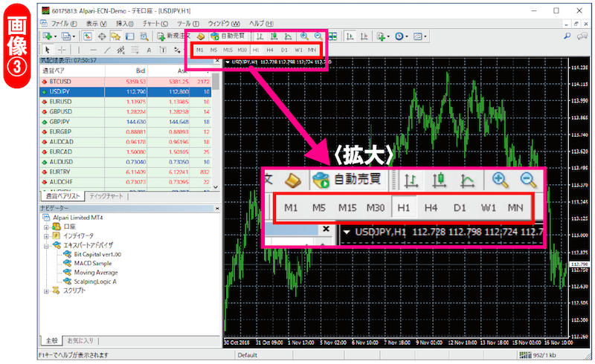Select the GBPJPY symbol row
Image resolution: width=595 pixels, height=364 pixels.
click(x=125, y=122)
